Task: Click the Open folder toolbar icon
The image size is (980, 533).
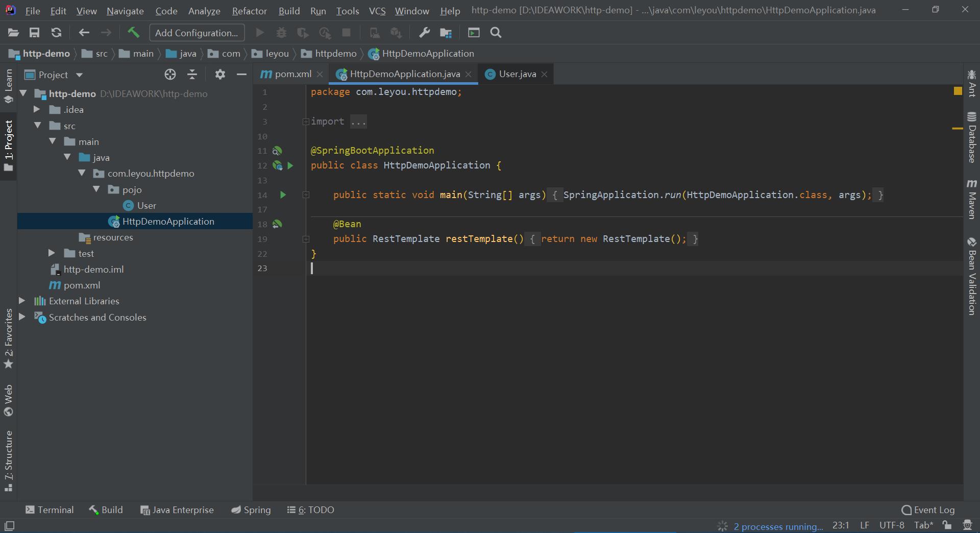Action: 13,33
